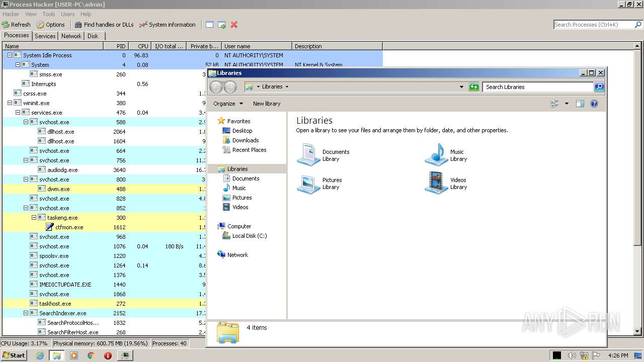Click the Opera icon on taskbar
Viewport: 644px width, 362px height.
pyautogui.click(x=108, y=355)
